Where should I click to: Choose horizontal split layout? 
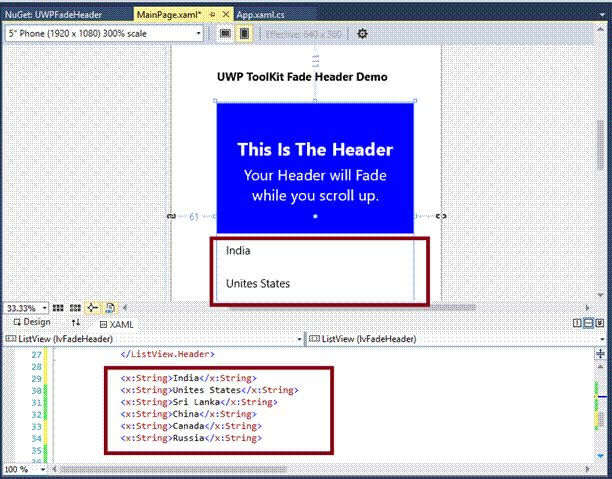588,323
